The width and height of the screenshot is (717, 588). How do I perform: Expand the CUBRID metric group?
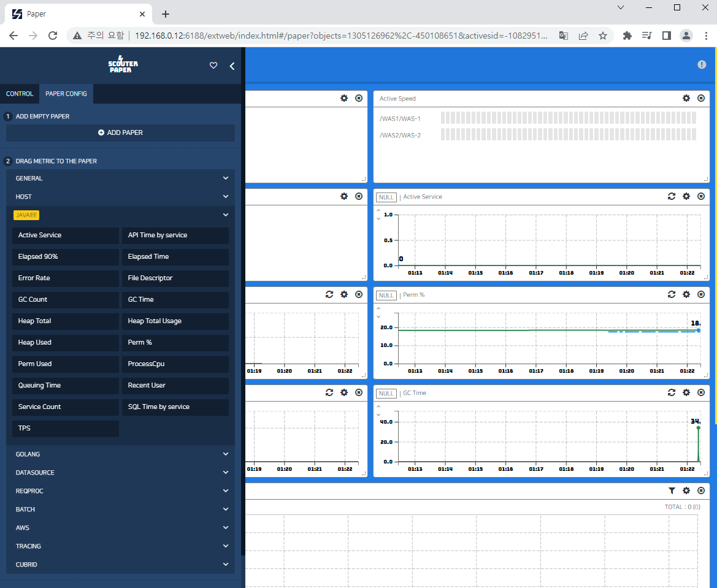click(120, 564)
